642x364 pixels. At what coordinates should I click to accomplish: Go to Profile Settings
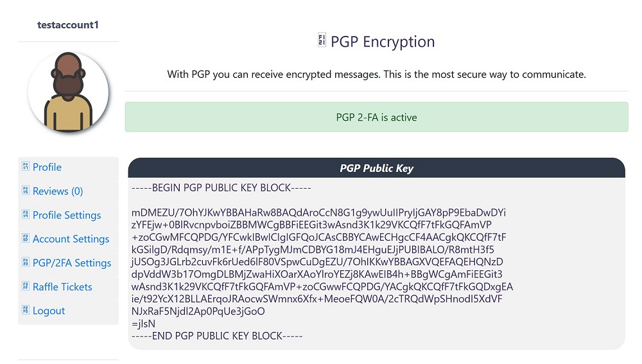coord(67,215)
